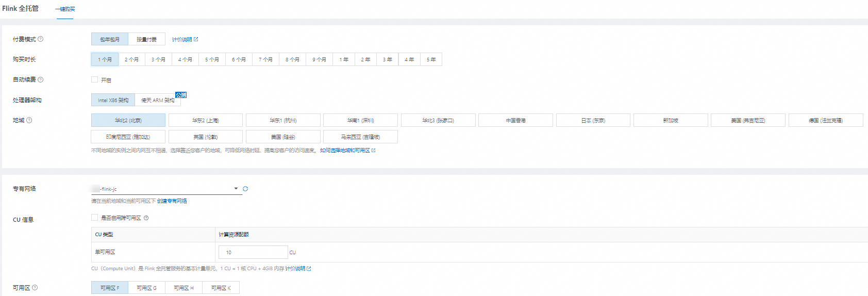Select 可用区 K zone
This screenshot has width=868, height=296.
[221, 288]
